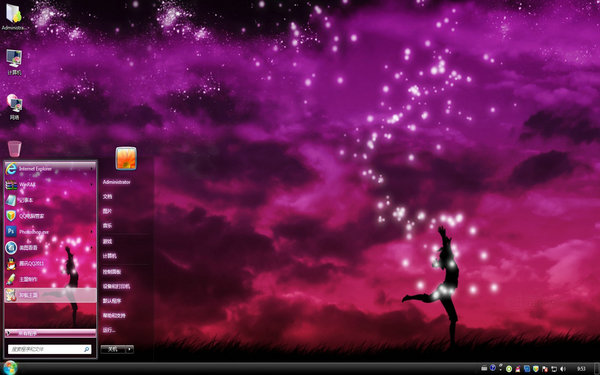
Task: Open the green round tray icon
Action: 509,369
